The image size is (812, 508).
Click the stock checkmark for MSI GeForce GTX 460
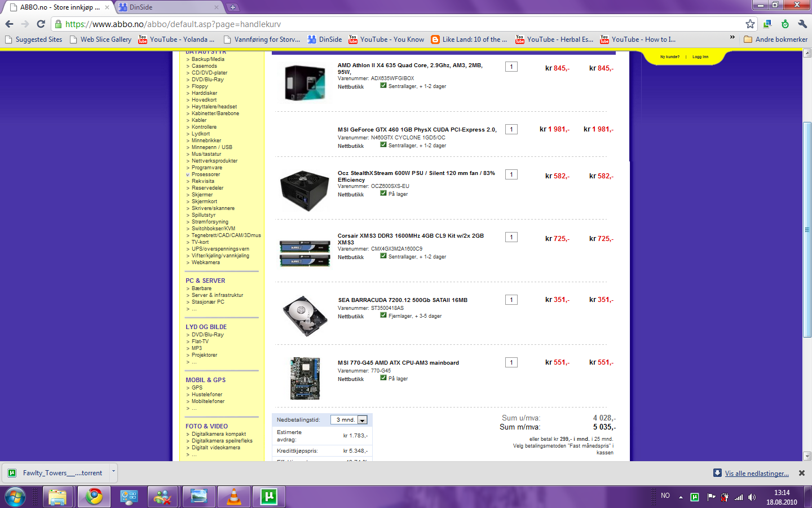click(x=383, y=144)
